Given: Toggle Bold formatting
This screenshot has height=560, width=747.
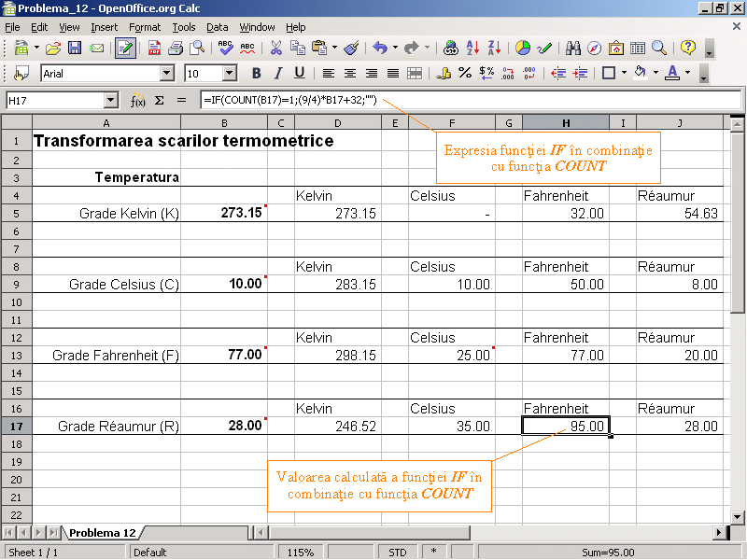Looking at the screenshot, I should tap(256, 74).
